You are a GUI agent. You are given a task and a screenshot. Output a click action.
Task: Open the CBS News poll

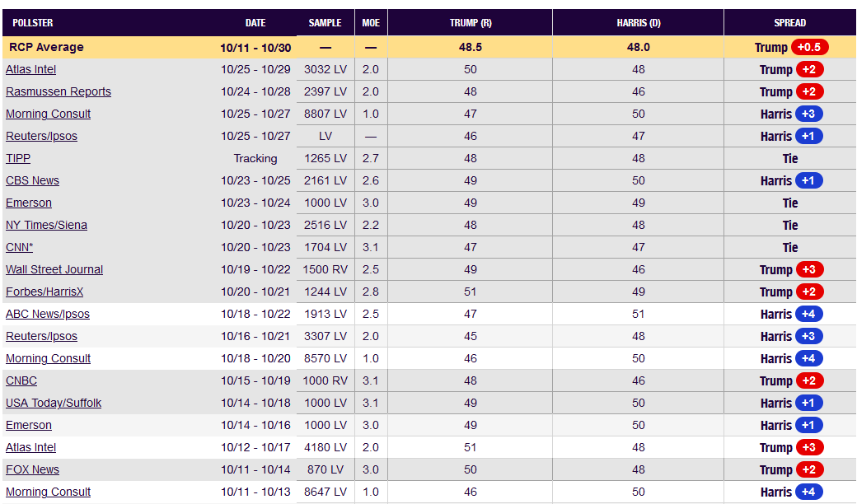pyautogui.click(x=32, y=180)
